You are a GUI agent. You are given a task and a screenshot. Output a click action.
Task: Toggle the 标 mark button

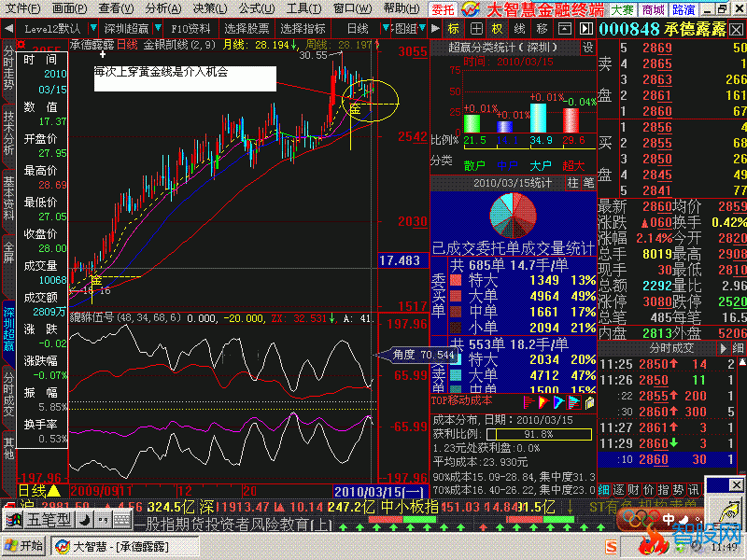pos(453,29)
